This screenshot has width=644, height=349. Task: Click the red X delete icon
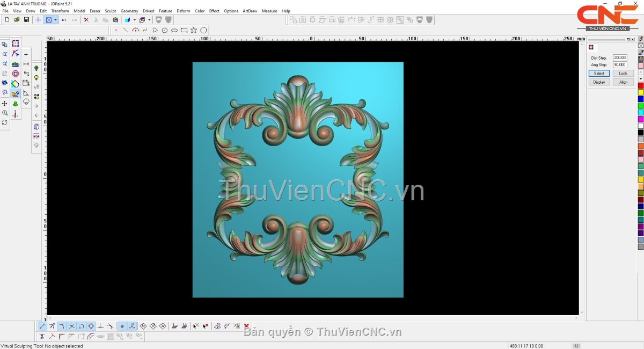tap(86, 20)
